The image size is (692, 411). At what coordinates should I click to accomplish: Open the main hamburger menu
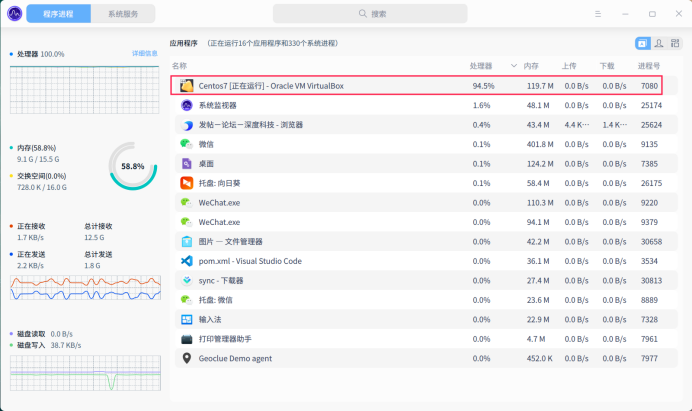598,14
